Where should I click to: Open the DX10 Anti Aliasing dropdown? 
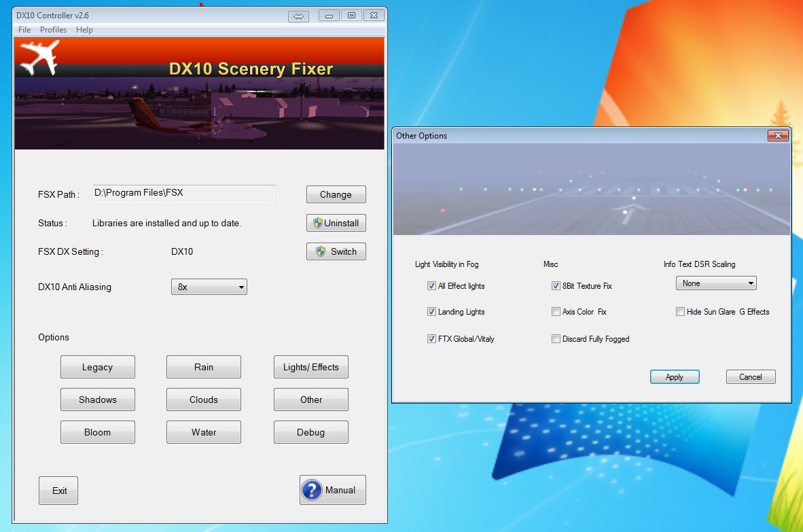[209, 287]
